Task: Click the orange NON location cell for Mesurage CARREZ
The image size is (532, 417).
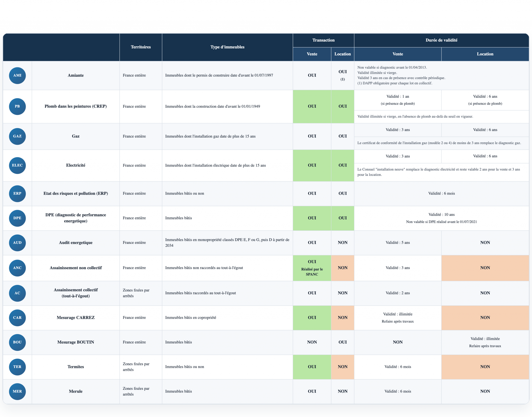Action: coord(342,318)
